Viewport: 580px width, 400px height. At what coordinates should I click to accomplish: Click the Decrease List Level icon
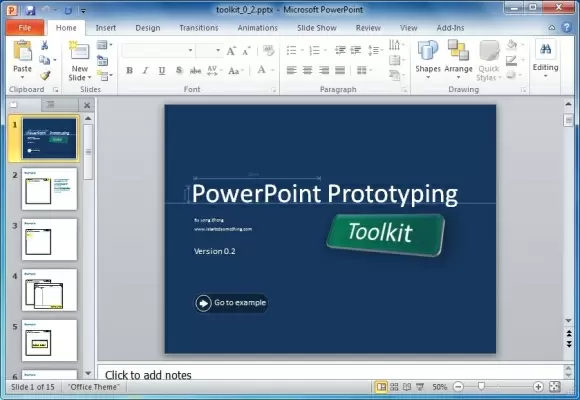(x=340, y=50)
